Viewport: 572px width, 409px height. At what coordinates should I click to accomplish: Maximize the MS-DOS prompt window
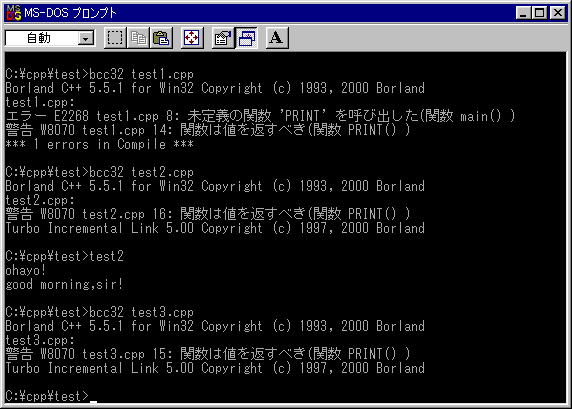pos(540,13)
